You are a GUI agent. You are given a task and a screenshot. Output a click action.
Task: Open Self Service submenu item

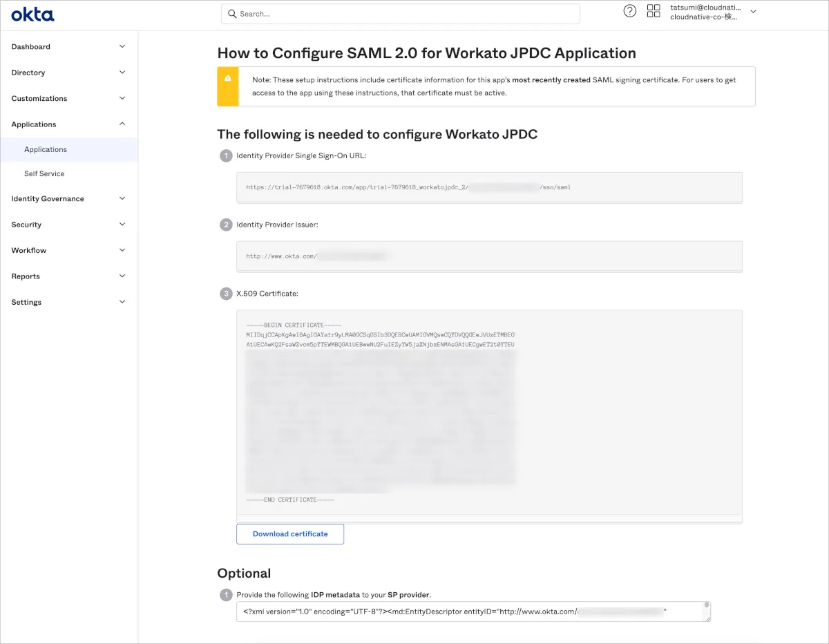pos(44,174)
